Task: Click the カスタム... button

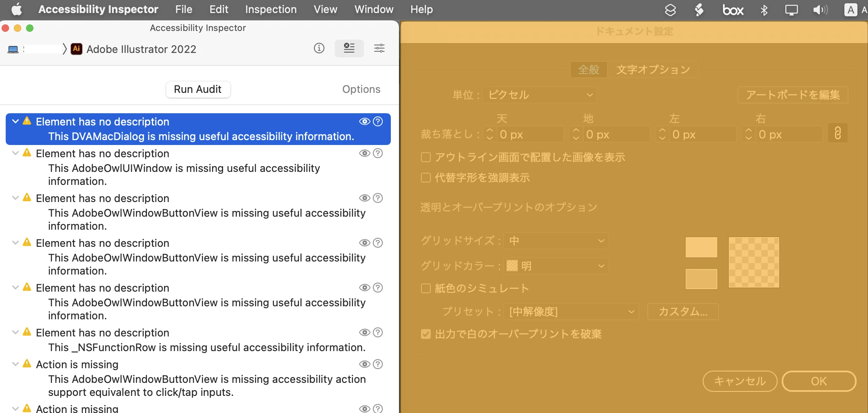Action: tap(683, 312)
